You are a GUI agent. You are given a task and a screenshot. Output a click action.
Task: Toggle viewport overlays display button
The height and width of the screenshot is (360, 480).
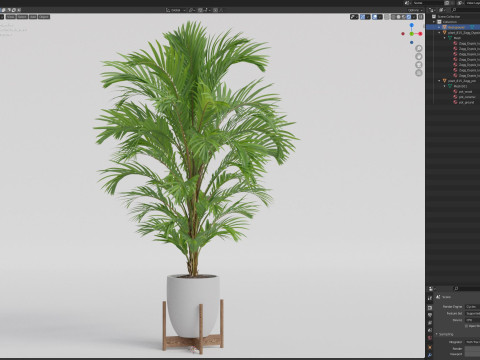(375, 17)
